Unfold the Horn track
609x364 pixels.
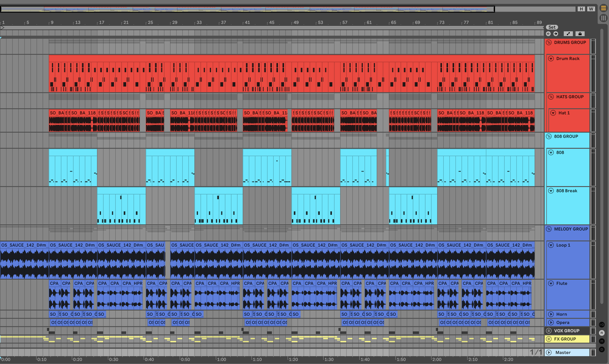pyautogui.click(x=551, y=314)
